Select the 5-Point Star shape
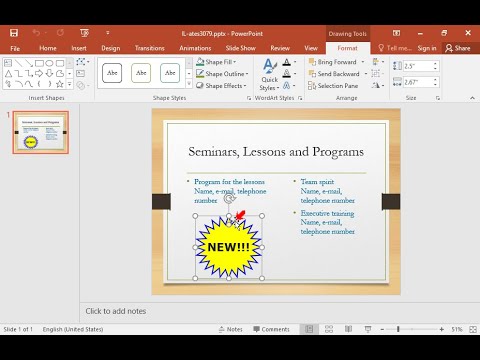The width and height of the screenshot is (480, 360). pos(60,84)
